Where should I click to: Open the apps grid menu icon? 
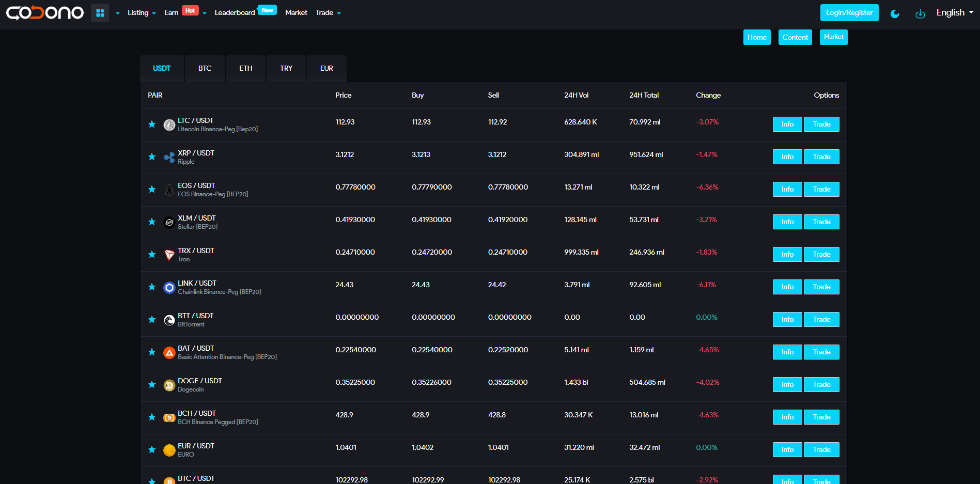tap(100, 12)
